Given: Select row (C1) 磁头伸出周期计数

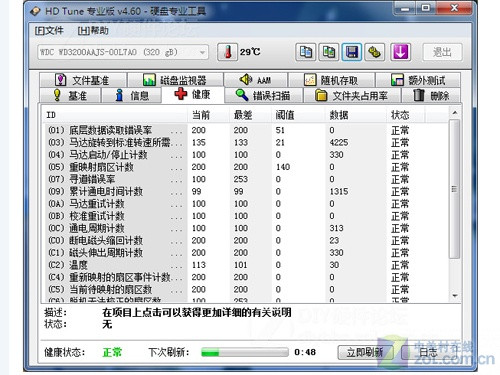Looking at the screenshot, I should (246, 253).
